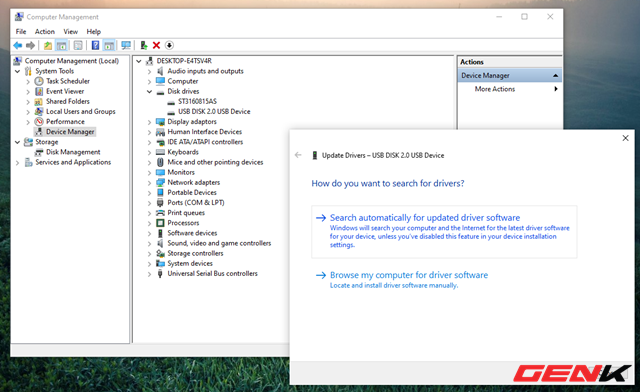Select Computer Management (Local) root
Screen dimensions: 640x392
coord(72,61)
